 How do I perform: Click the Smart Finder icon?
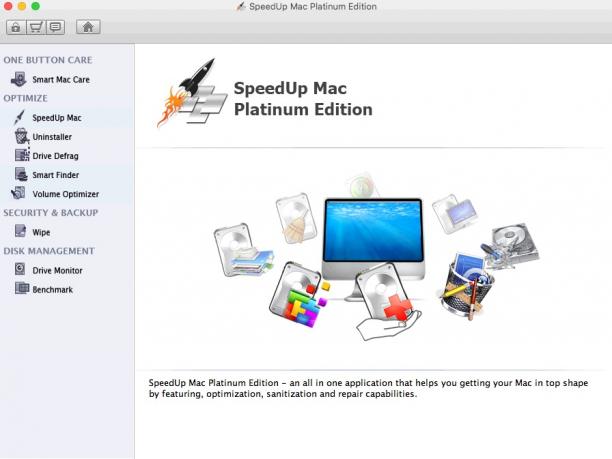point(21,174)
